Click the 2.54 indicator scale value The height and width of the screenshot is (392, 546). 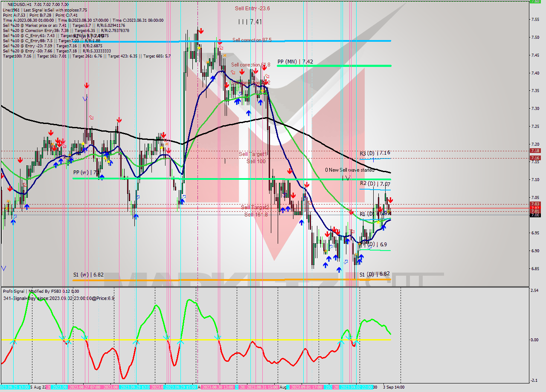tap(535, 291)
